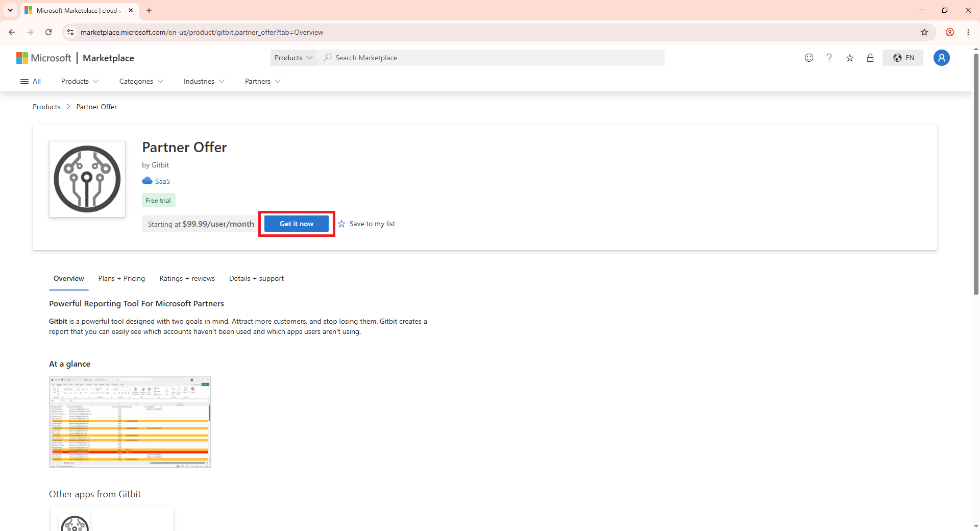Click the by Gitbit publisher text
The width and height of the screenshot is (980, 531).
[155, 165]
